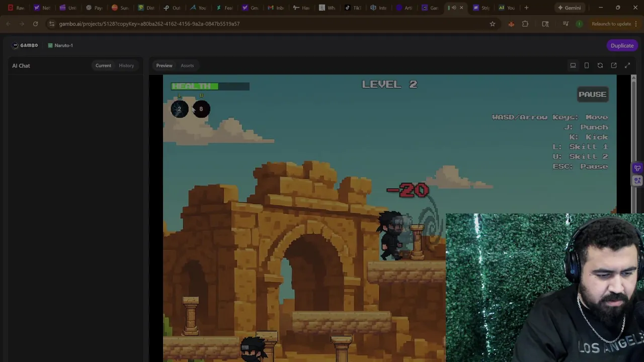Click the 'K: Kick' control hint
The image size is (644, 362).
tap(588, 137)
